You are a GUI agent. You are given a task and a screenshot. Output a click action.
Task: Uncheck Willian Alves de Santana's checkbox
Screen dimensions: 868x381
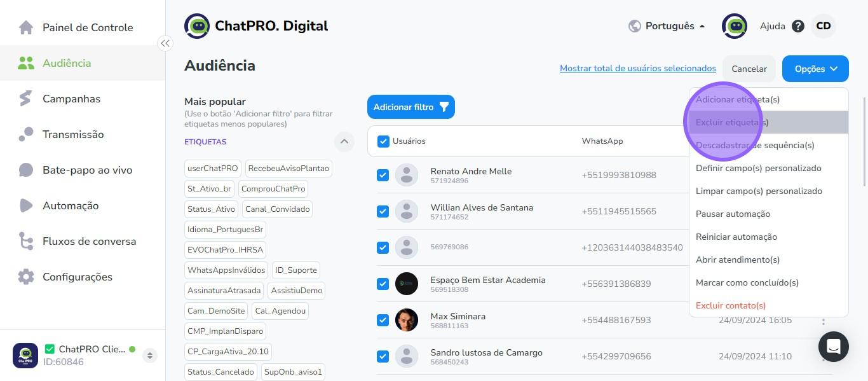383,211
